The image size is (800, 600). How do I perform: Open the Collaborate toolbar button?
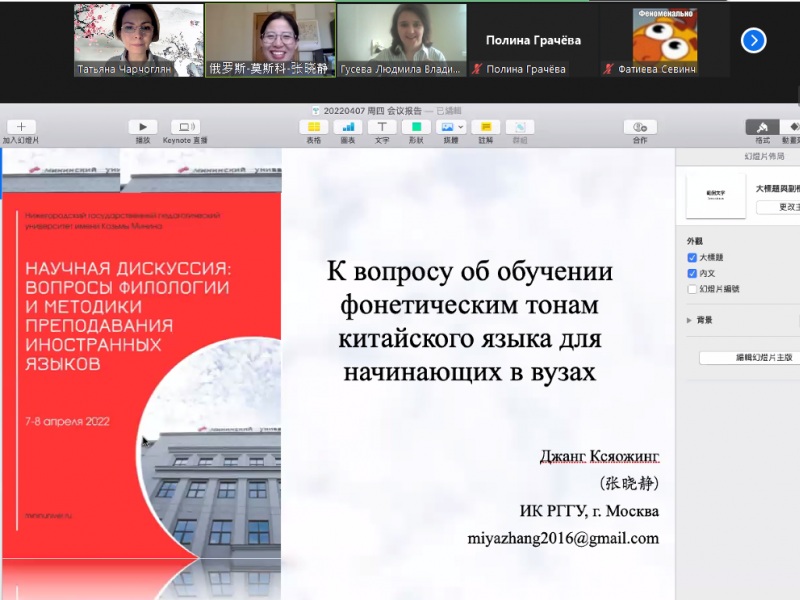[x=640, y=127]
